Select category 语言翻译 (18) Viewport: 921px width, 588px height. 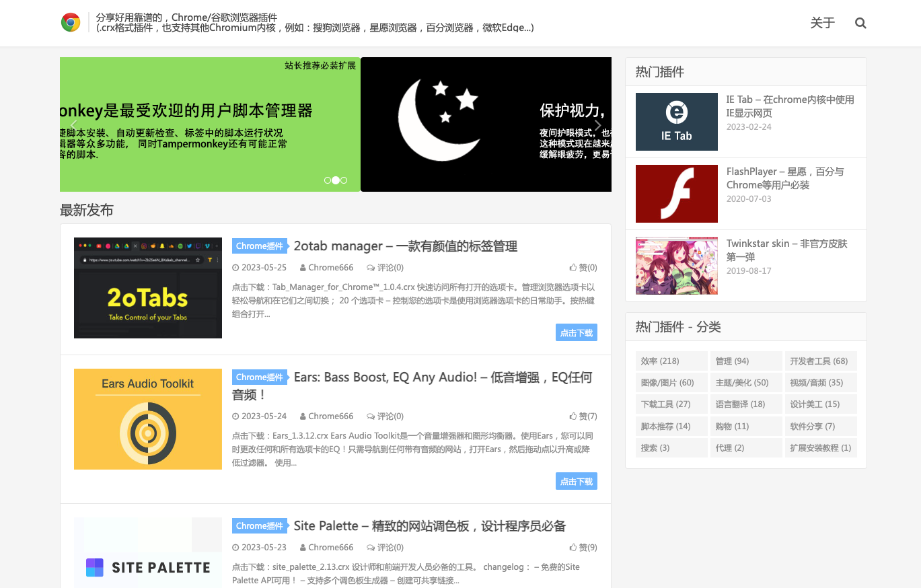click(745, 404)
